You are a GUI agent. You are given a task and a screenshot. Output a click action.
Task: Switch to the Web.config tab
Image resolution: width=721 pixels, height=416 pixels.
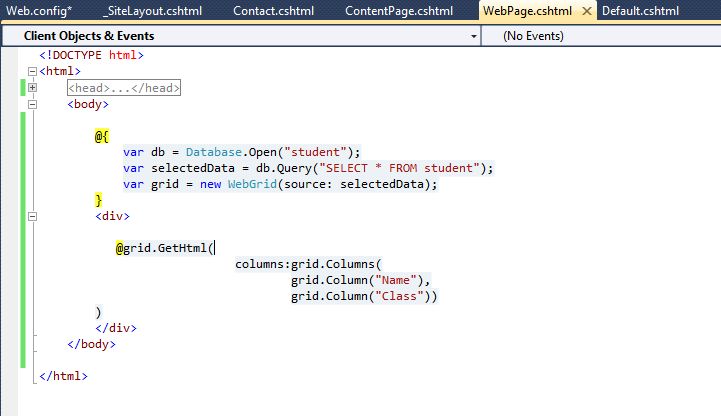pos(39,11)
